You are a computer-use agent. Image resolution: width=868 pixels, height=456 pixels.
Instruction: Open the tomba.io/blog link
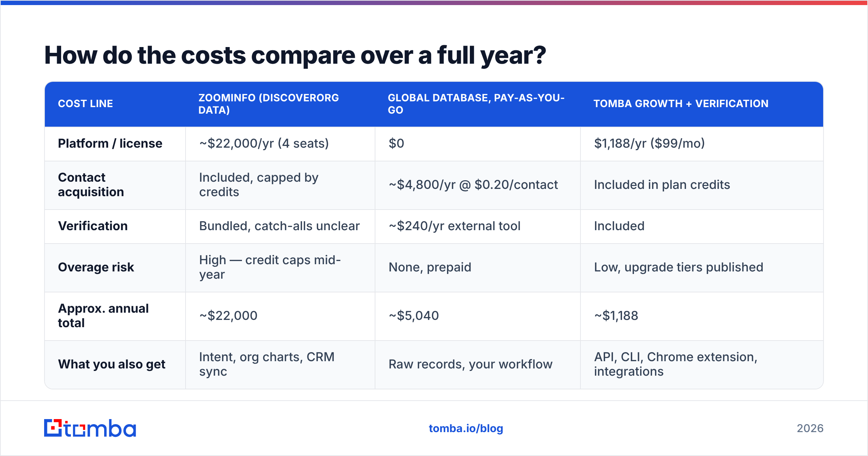pyautogui.click(x=466, y=428)
